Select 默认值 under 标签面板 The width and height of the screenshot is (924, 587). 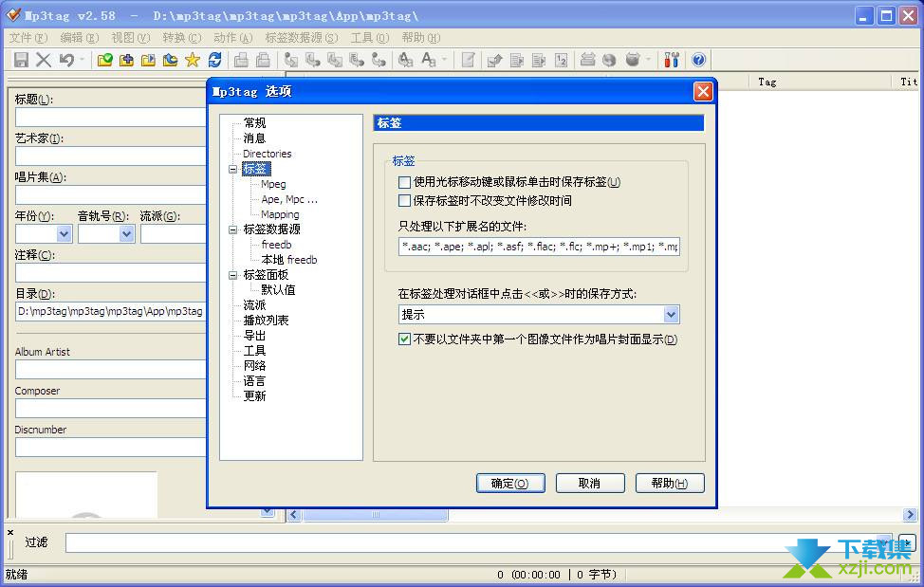[278, 290]
